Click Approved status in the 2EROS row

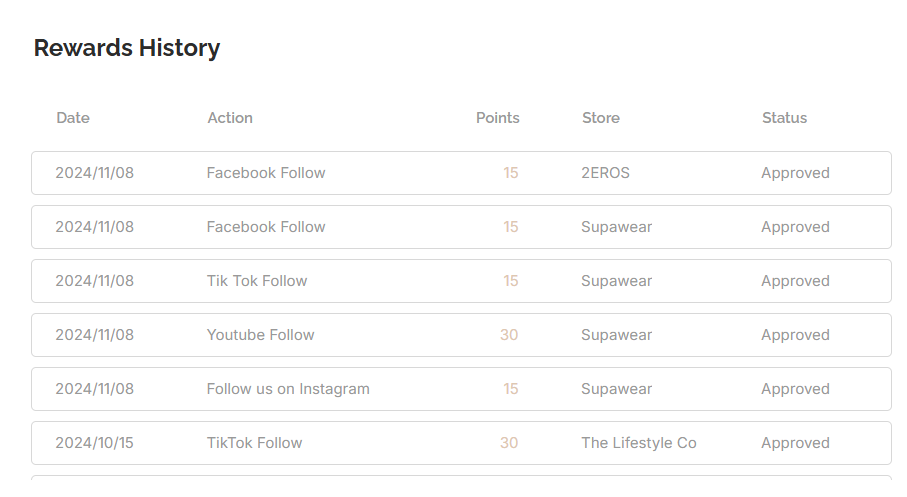click(795, 173)
